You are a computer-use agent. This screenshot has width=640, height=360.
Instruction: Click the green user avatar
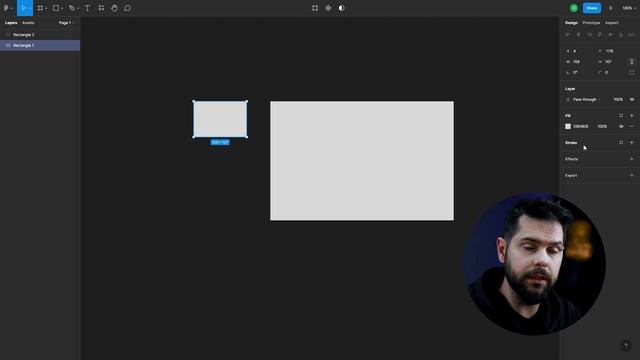point(574,8)
